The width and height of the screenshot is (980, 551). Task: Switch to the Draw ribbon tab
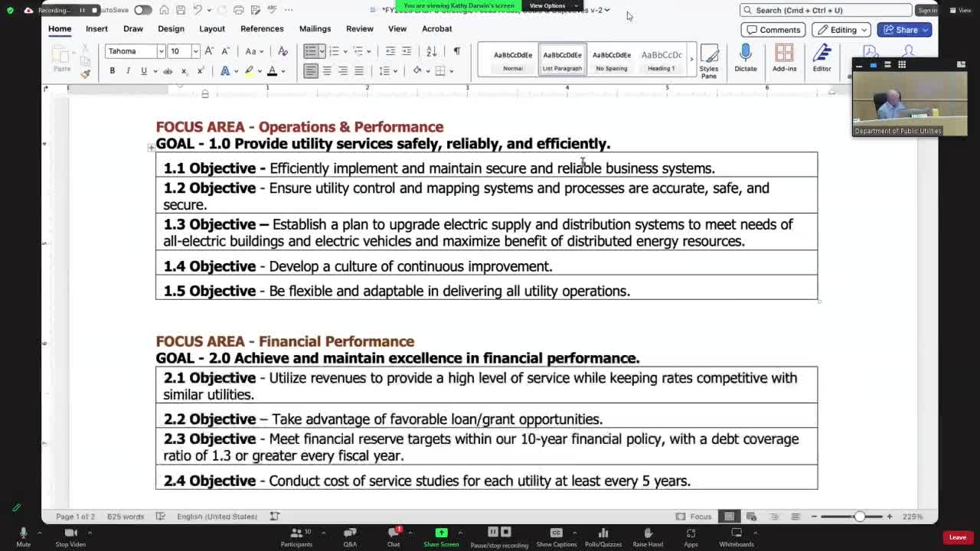133,28
